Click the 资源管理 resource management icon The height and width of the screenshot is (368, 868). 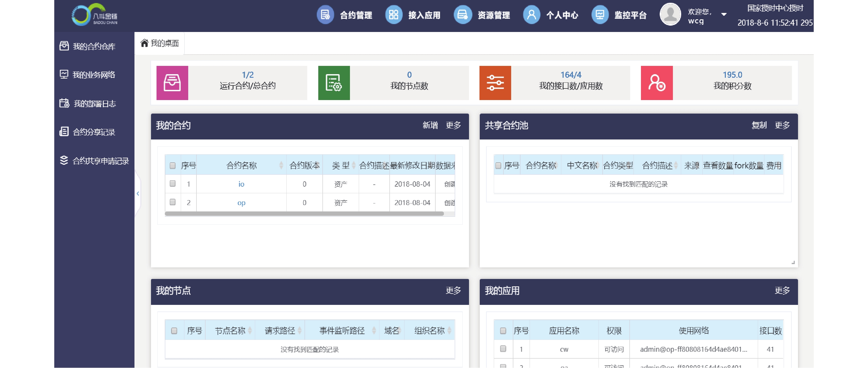[462, 15]
